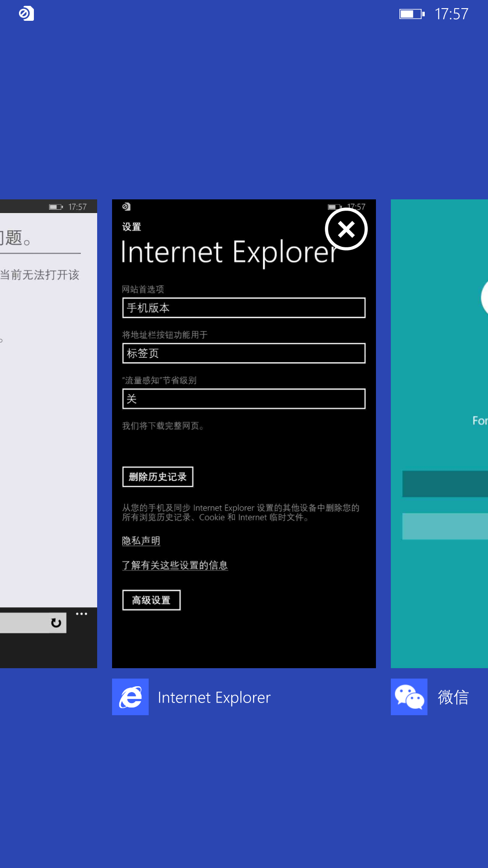
Task: Tap the 当前无法打开该 error text in left card
Action: [40, 275]
